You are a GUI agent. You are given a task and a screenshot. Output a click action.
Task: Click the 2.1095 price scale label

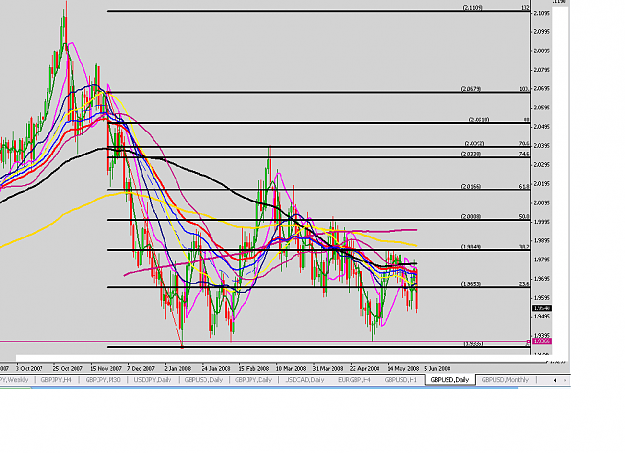point(542,14)
